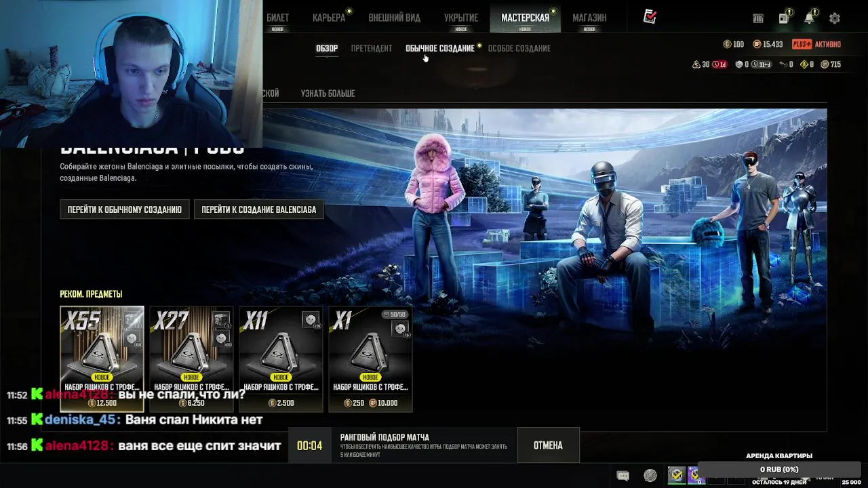This screenshot has width=868, height=488.
Task: Select the X1 crate bundle card
Action: pyautogui.click(x=370, y=359)
